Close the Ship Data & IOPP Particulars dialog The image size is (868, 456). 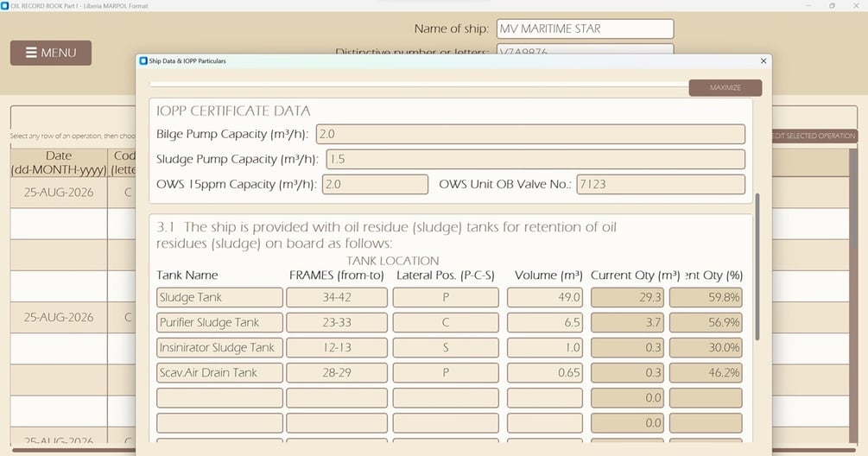[763, 60]
